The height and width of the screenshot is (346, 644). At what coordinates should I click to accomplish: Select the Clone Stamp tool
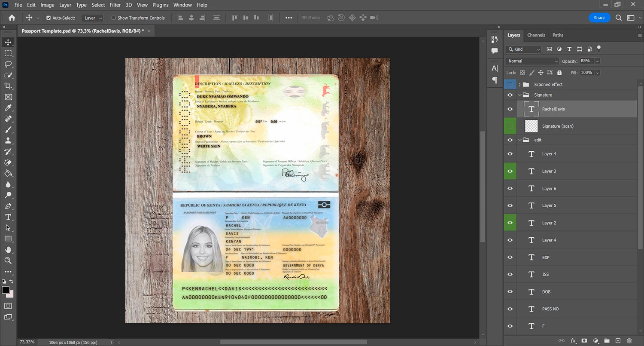pos(8,141)
